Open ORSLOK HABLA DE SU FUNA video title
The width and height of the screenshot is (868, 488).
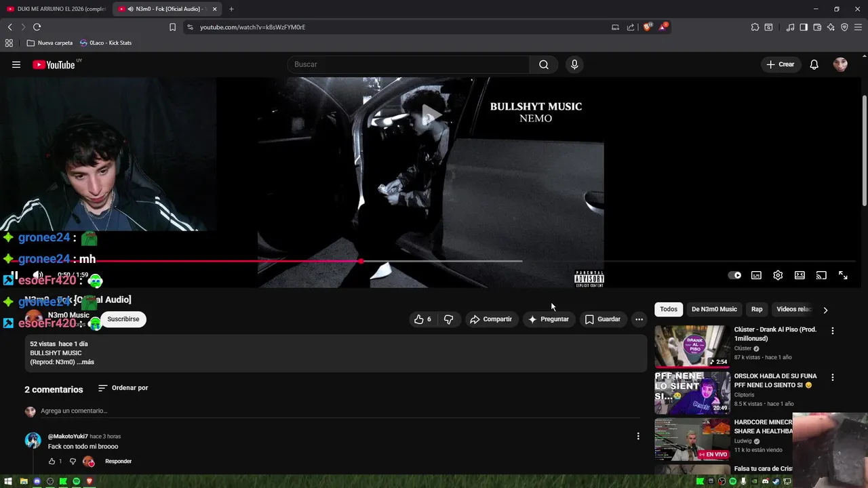[x=775, y=380]
